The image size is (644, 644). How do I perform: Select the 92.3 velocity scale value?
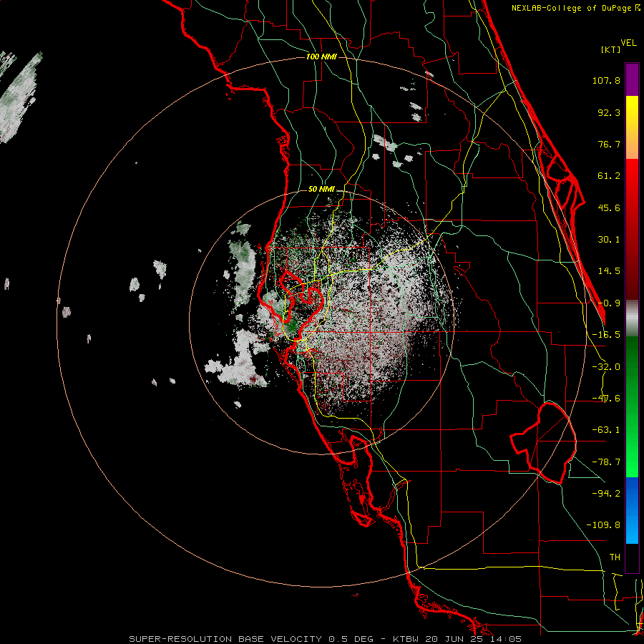click(609, 112)
